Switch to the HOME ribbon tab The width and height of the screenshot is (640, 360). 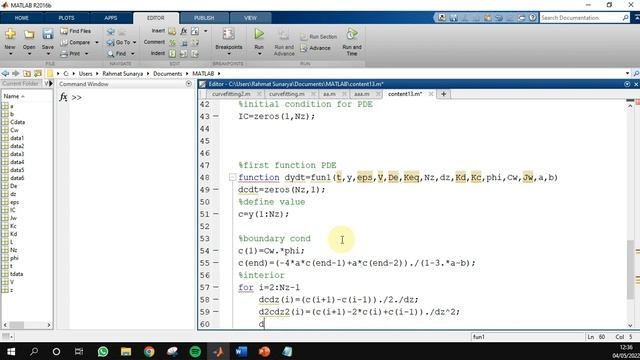22,18
